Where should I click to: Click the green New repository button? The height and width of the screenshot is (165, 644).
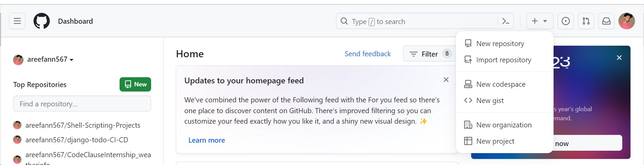pyautogui.click(x=135, y=84)
